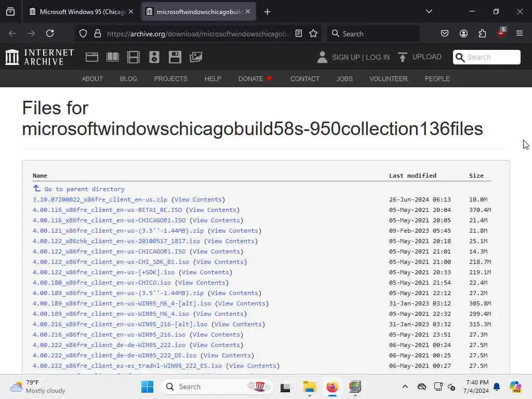The width and height of the screenshot is (532, 399).
Task: View Contents of 4.00.116 BETA1_RC.ISO
Action: [x=212, y=210]
